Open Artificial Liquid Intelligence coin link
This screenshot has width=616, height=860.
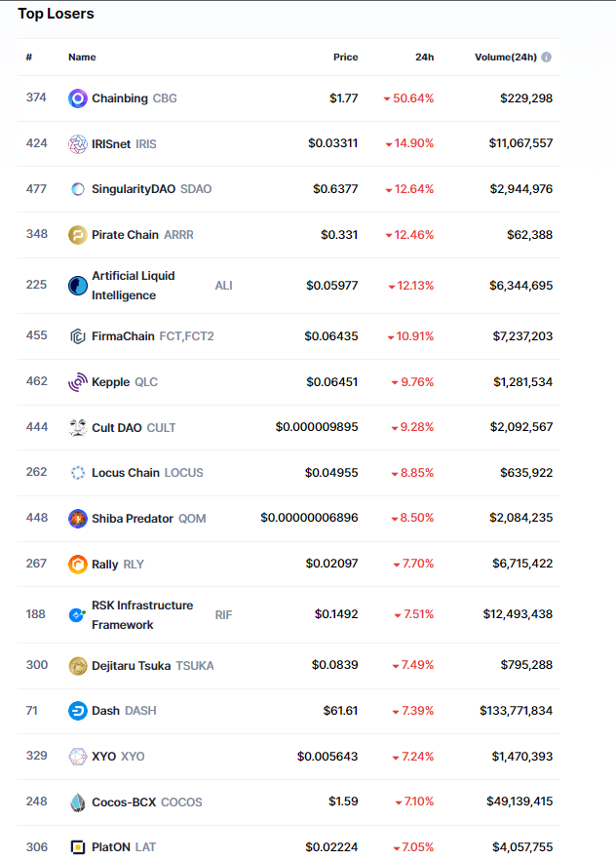134,286
